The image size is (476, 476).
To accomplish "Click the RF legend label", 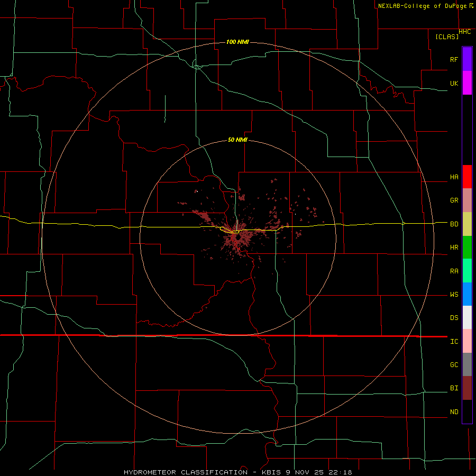I will (x=454, y=59).
